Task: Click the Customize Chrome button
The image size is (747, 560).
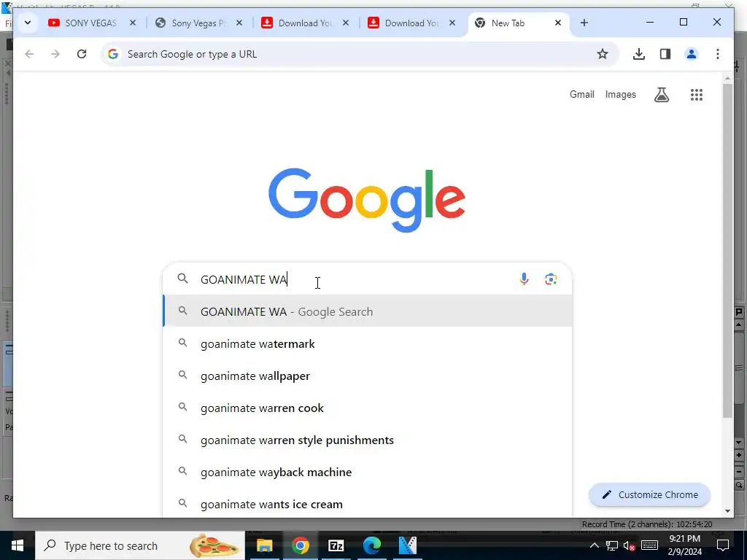Action: (649, 495)
